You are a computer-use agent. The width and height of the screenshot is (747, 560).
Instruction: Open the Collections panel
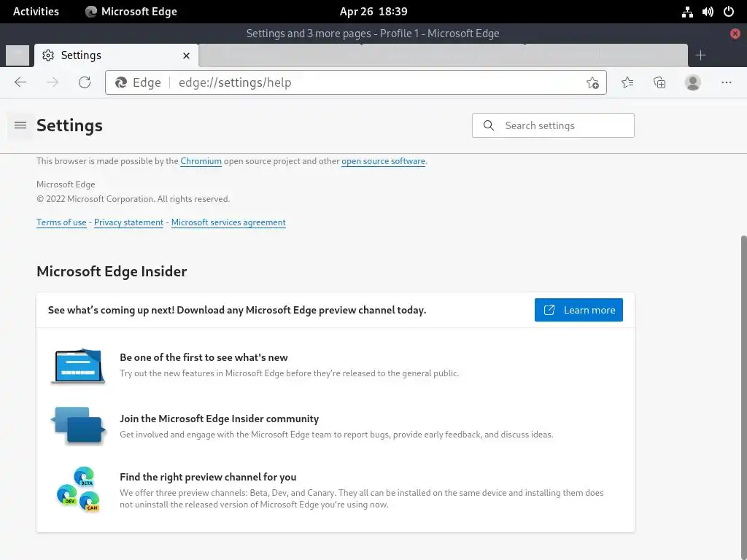coord(659,82)
